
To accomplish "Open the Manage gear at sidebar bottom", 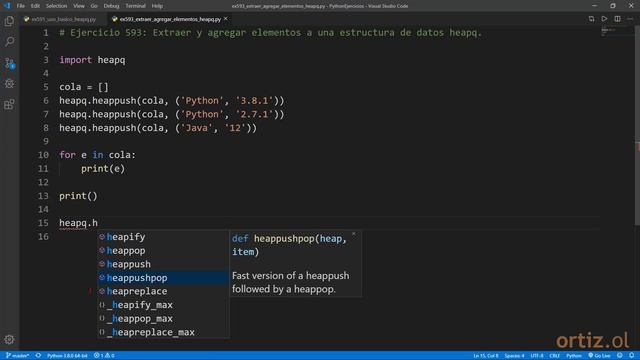I will point(9,339).
